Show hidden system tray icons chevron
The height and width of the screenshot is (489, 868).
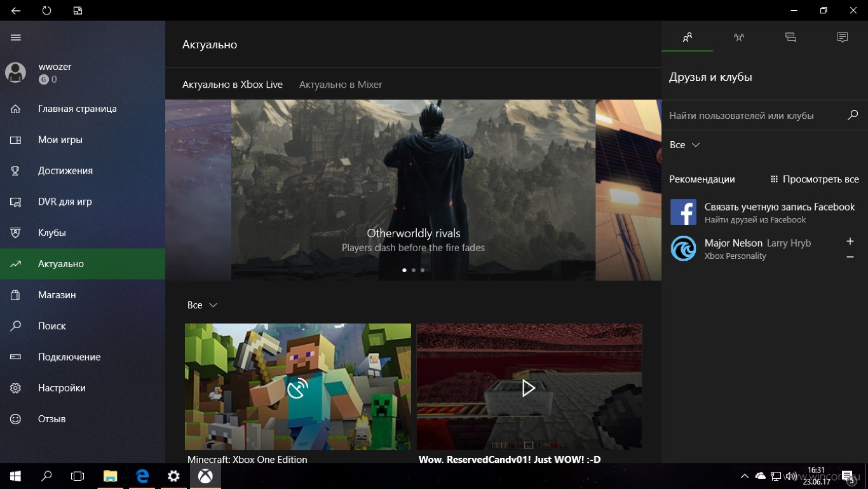[x=745, y=476]
